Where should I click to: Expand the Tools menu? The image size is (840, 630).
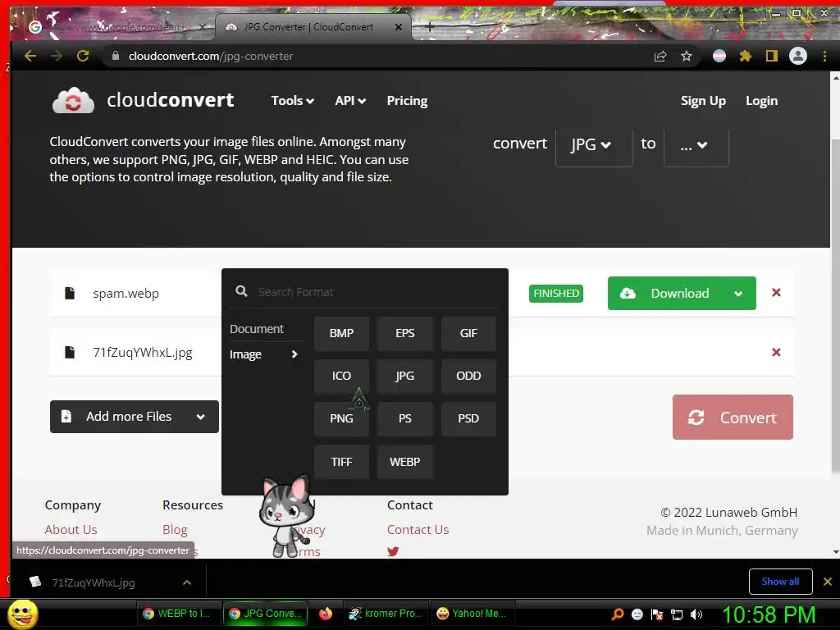pyautogui.click(x=293, y=101)
